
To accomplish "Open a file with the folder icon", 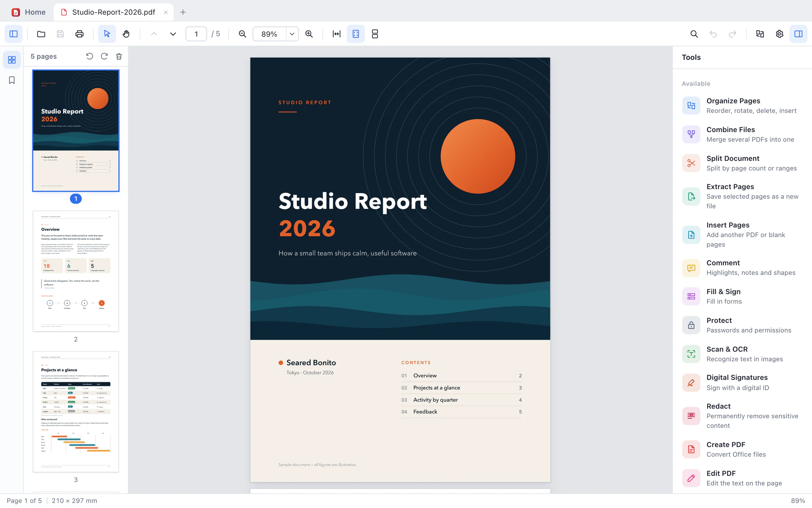I will tap(41, 34).
